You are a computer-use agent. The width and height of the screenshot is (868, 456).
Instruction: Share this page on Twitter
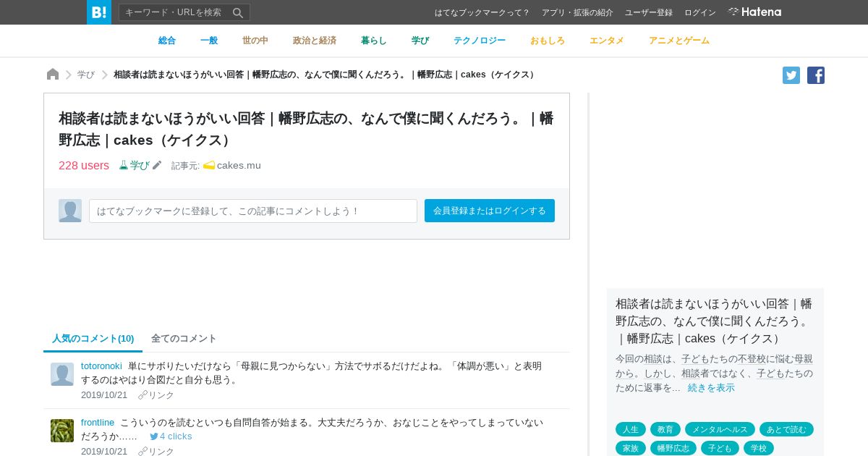791,75
